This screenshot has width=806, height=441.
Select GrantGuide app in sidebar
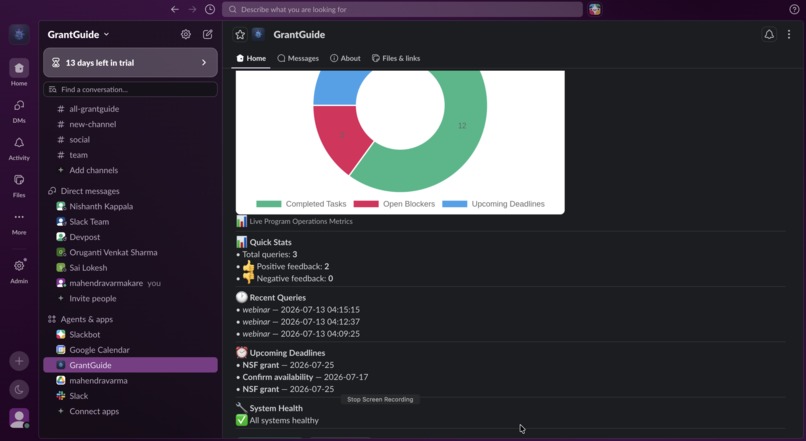131,365
